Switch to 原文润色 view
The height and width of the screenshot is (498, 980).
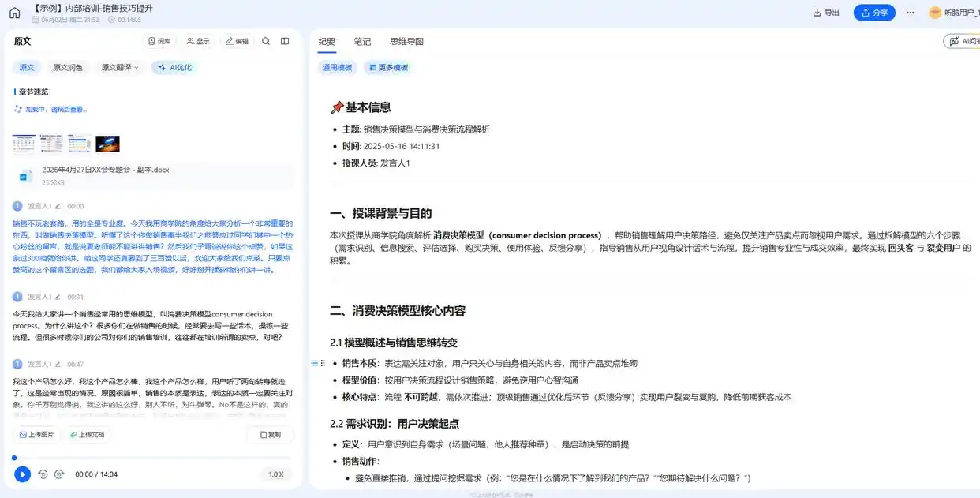pyautogui.click(x=68, y=68)
